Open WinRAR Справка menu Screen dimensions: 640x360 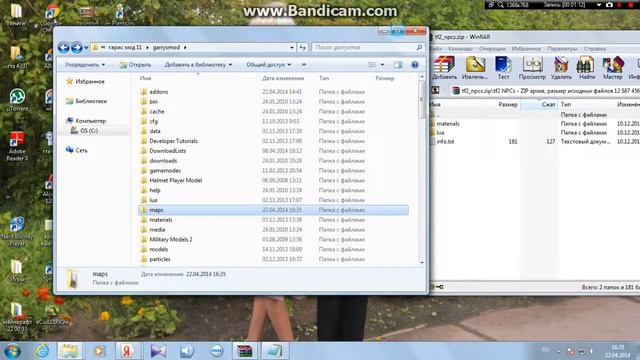coord(594,49)
